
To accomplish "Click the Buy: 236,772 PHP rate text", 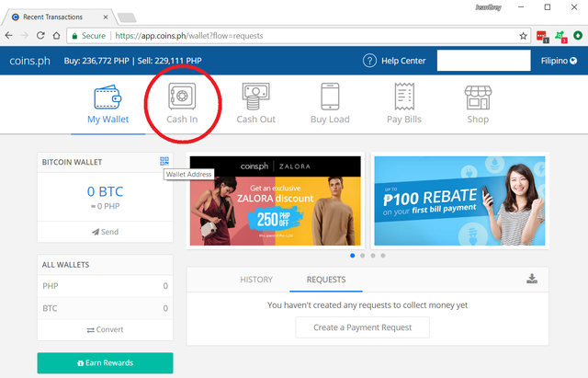I will [x=96, y=61].
